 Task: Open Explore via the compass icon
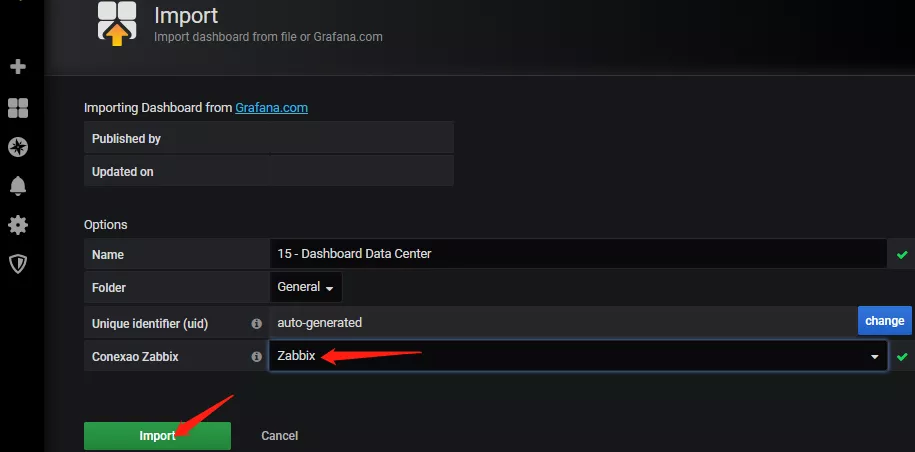pyautogui.click(x=18, y=147)
